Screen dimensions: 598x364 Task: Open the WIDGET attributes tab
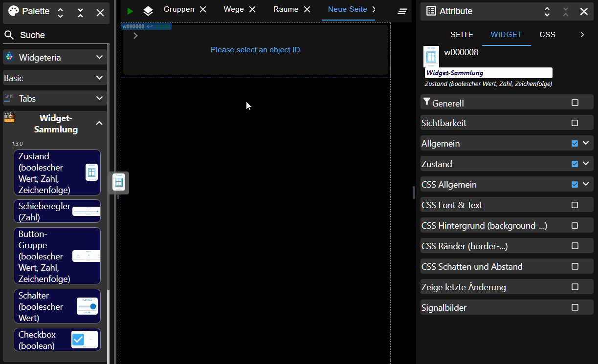coord(507,35)
